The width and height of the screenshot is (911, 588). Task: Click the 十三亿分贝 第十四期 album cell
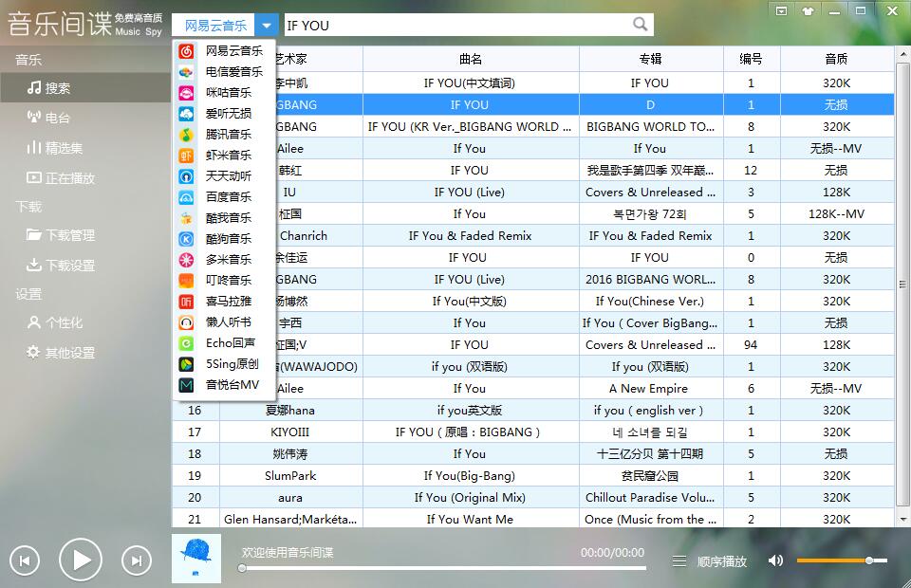651,454
